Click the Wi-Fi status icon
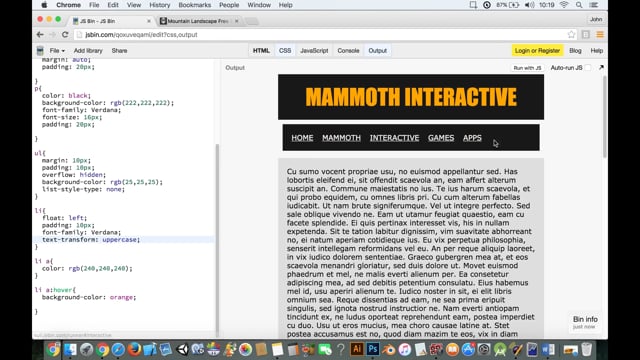 tap(564, 5)
